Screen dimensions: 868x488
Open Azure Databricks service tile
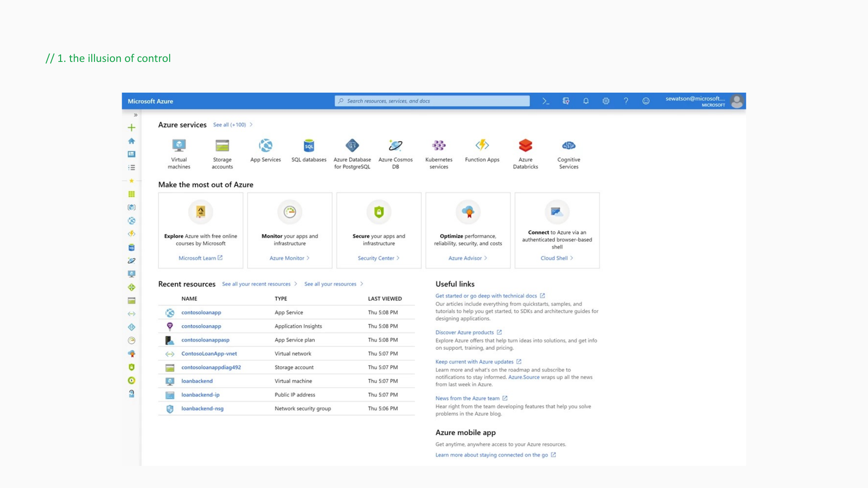click(x=526, y=154)
